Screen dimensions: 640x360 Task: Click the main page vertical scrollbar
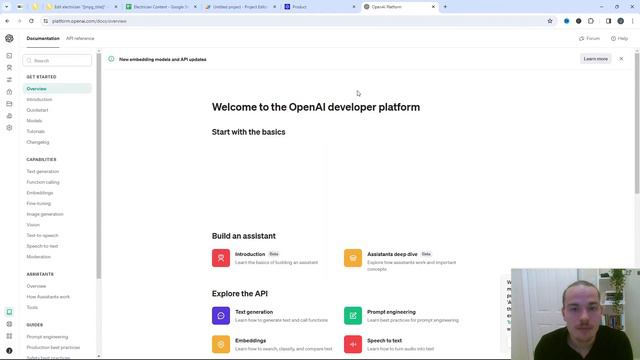[637, 122]
